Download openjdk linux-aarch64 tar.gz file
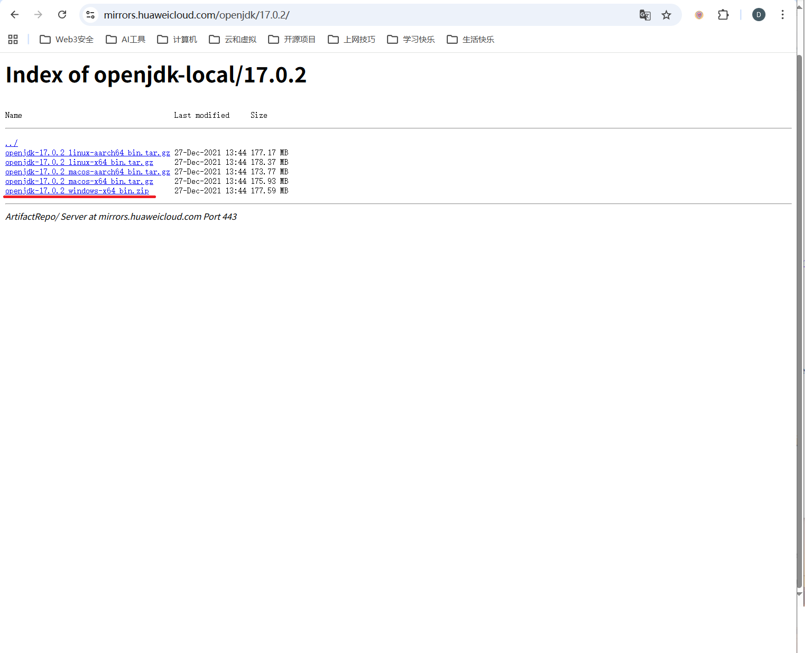The height and width of the screenshot is (653, 812). click(x=88, y=153)
